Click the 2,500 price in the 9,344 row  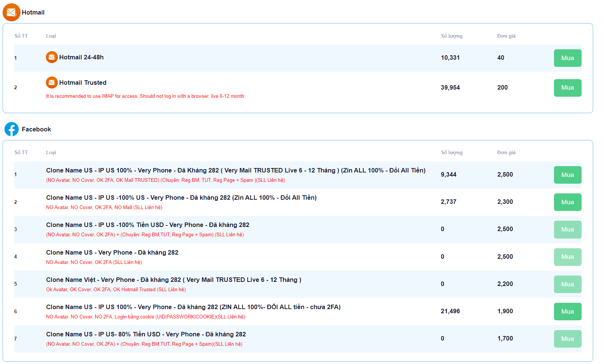tap(505, 174)
